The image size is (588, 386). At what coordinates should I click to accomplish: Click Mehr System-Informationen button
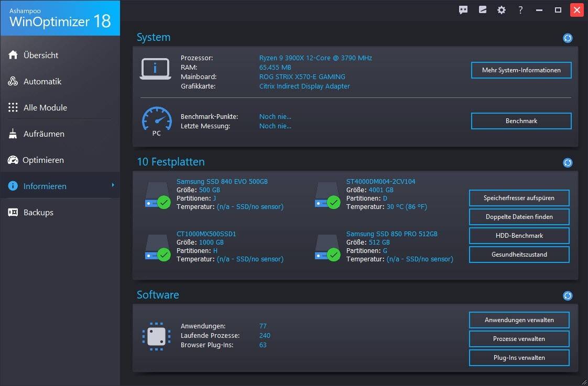521,70
